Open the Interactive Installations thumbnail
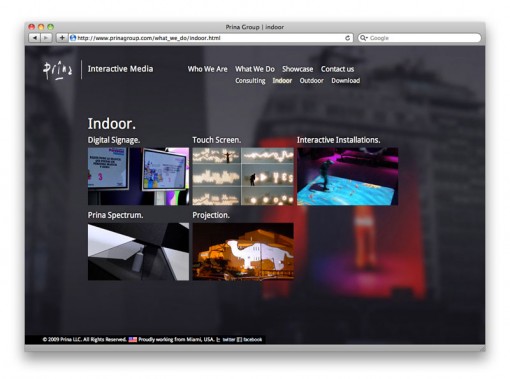Viewport: 510px width, 379px height. click(348, 176)
